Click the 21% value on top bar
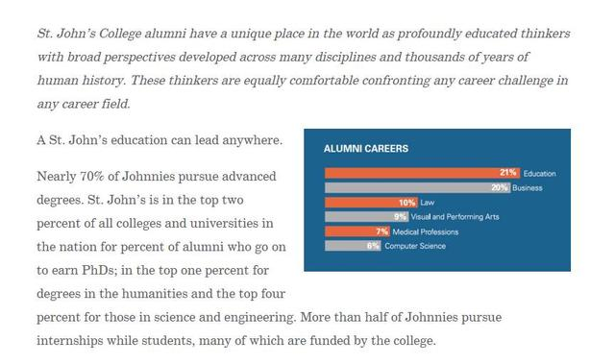Image resolution: width=615 pixels, height=364 pixels. point(507,173)
